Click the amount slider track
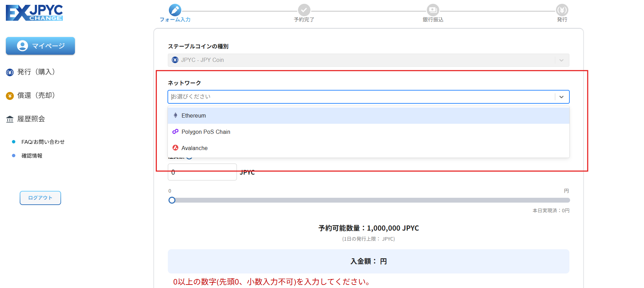Image resolution: width=644 pixels, height=288 pixels. [369, 200]
